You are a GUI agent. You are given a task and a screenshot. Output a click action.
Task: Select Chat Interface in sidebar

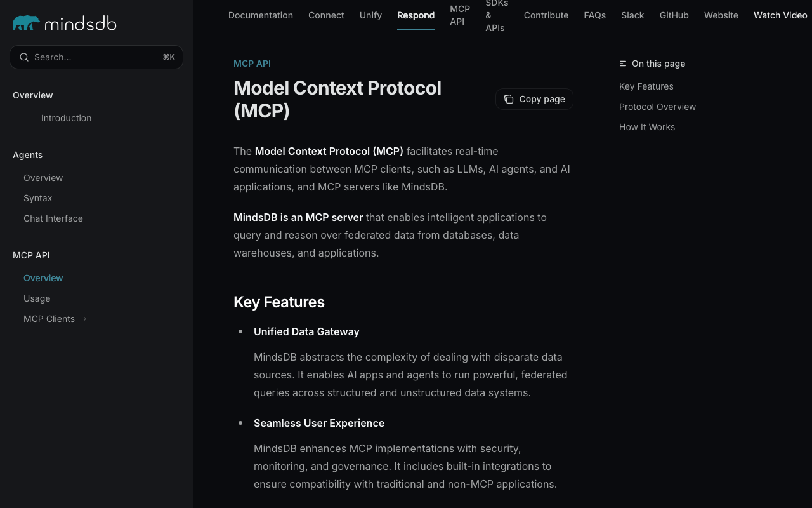(x=53, y=218)
